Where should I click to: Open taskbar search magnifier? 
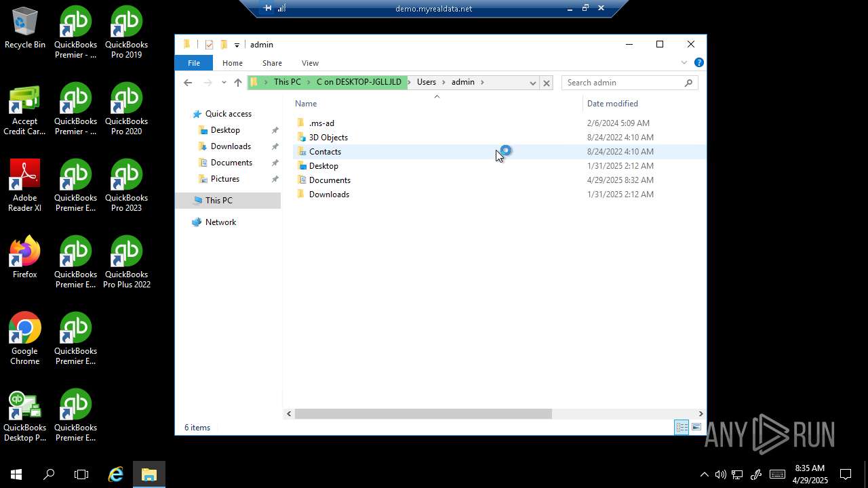(x=49, y=474)
